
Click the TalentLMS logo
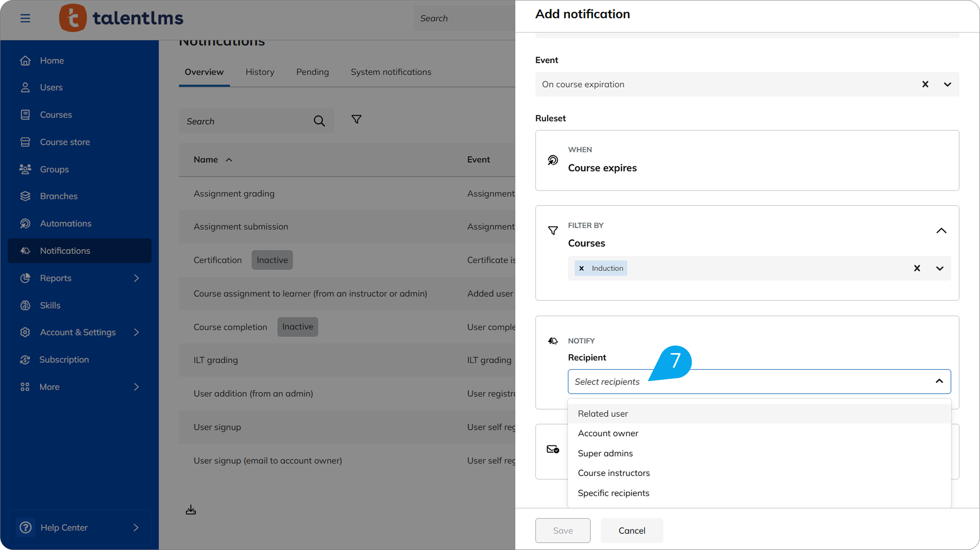click(121, 18)
